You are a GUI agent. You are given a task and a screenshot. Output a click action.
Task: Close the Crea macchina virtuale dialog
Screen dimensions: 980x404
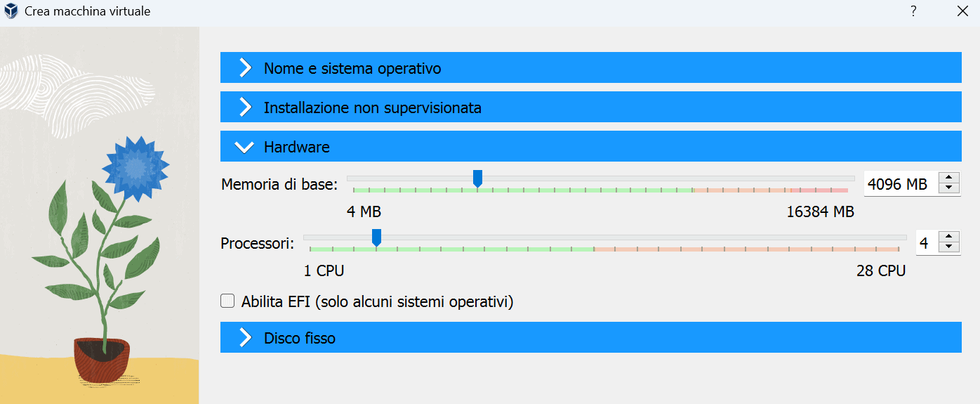(x=962, y=11)
